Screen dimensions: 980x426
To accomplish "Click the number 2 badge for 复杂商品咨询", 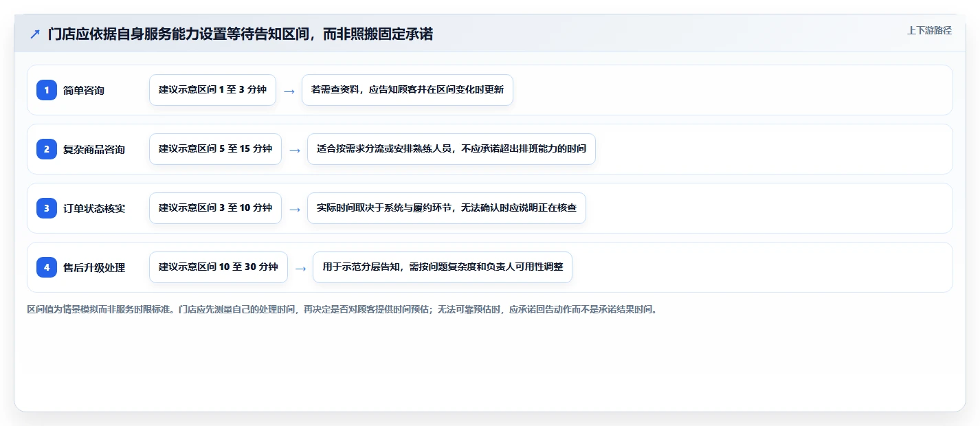I will point(47,149).
